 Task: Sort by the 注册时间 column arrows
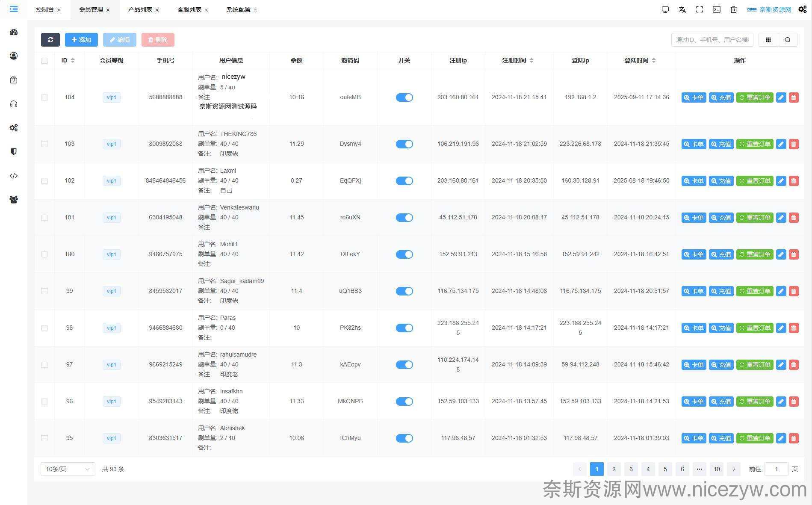[x=531, y=60]
